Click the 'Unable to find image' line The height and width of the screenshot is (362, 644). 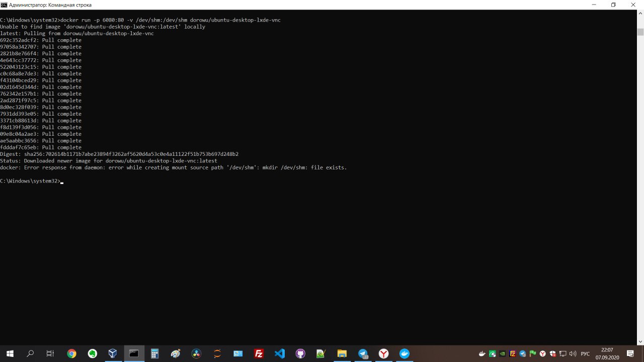(x=103, y=27)
